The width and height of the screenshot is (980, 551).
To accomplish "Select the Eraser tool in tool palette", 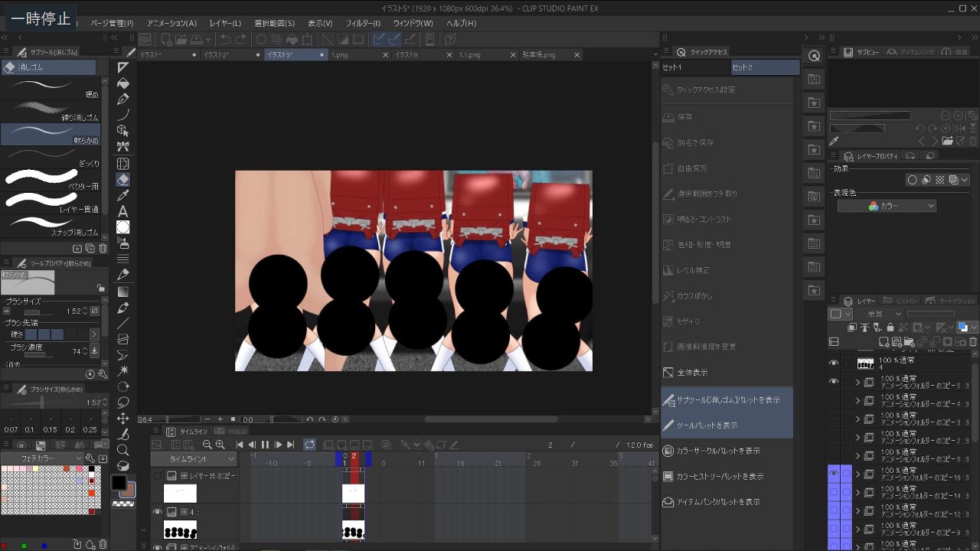I will (122, 179).
